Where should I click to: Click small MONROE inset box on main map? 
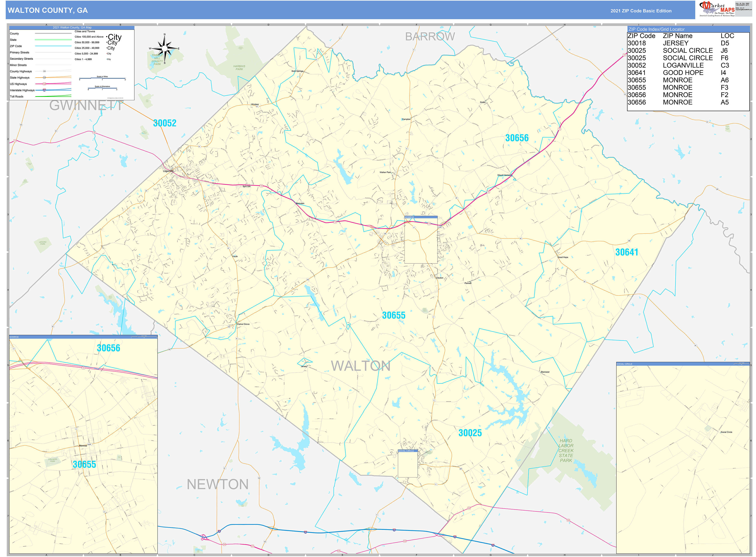421,240
